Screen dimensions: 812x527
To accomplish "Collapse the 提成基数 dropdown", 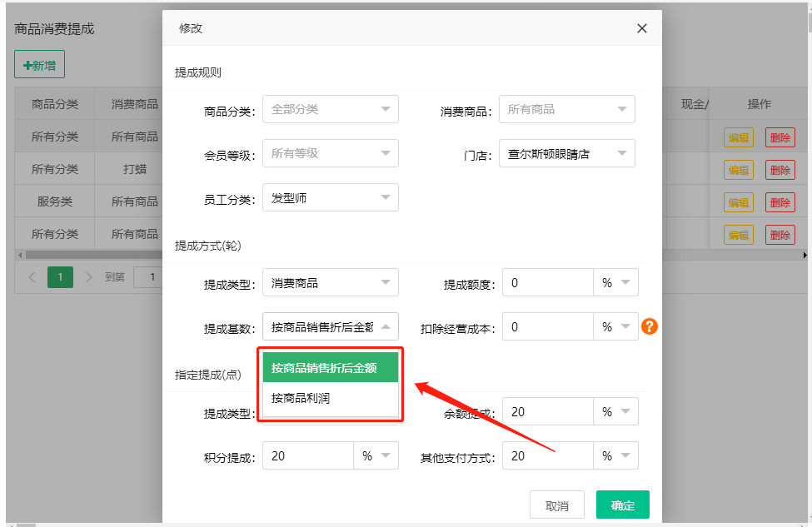I will 330,327.
